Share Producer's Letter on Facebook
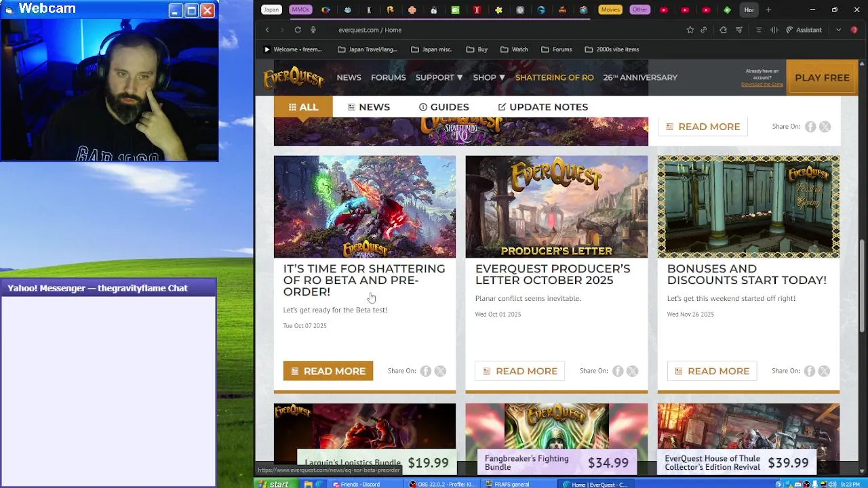The image size is (868, 488). (x=618, y=371)
